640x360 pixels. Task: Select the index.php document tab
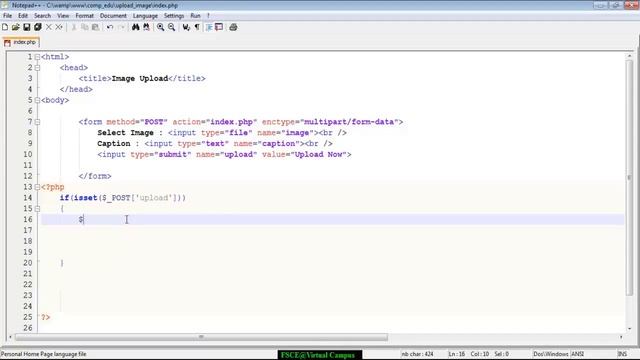(21, 42)
